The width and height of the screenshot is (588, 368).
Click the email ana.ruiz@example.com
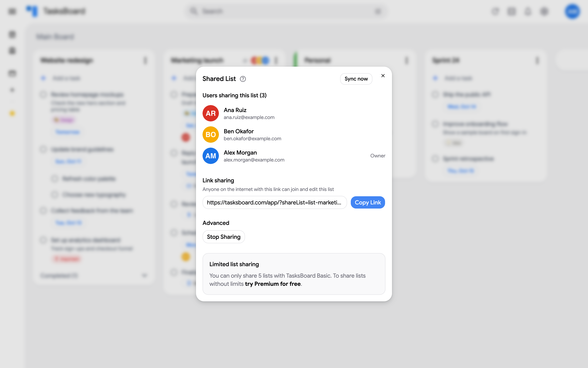click(249, 117)
